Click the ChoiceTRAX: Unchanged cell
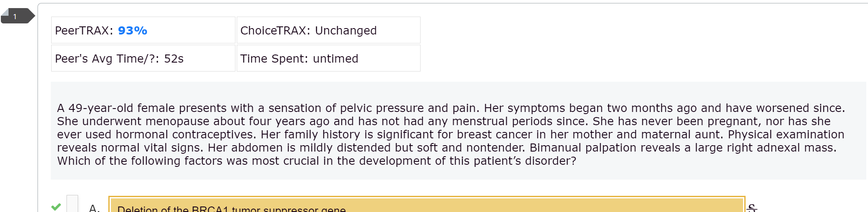This screenshot has height=212, width=868. coord(328,30)
